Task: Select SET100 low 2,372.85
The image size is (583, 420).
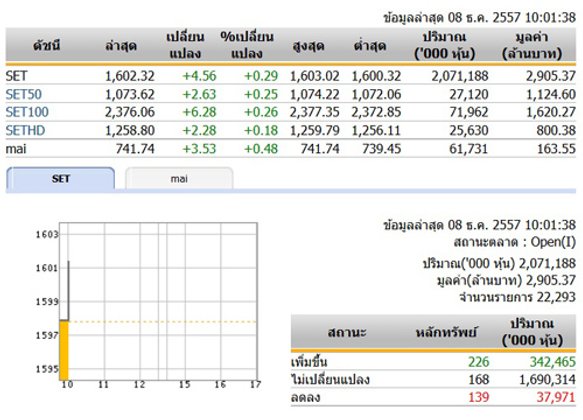Action: (376, 112)
